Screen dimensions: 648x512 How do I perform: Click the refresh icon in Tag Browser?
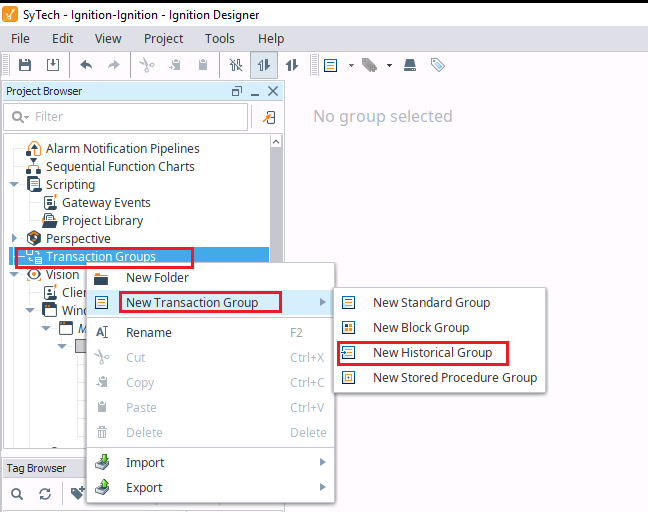click(45, 493)
